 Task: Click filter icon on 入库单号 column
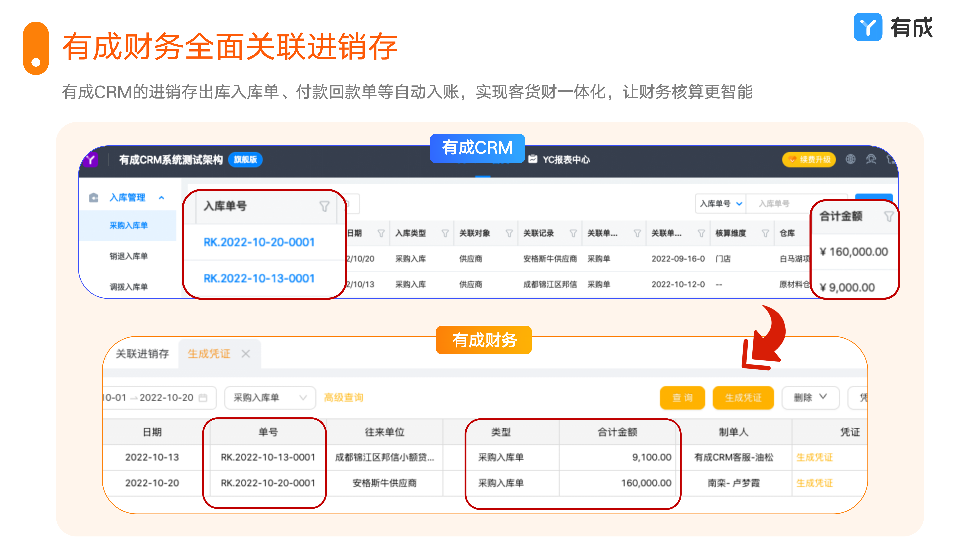pyautogui.click(x=324, y=206)
